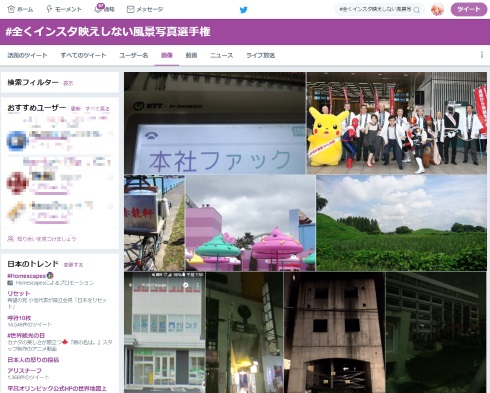The image size is (490, 393).
Task: Open the green field landscape photo
Action: click(x=401, y=223)
